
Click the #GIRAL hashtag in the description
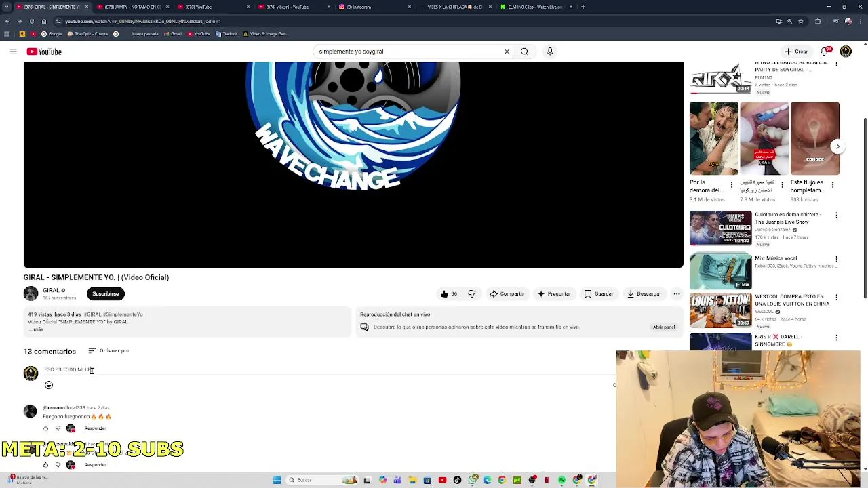(93, 314)
